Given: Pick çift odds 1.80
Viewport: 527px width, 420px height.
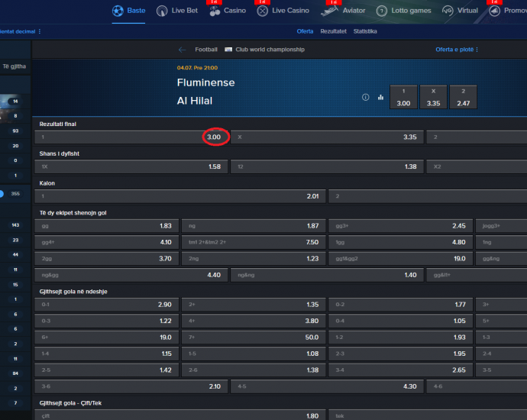Looking at the screenshot, I should coord(180,416).
